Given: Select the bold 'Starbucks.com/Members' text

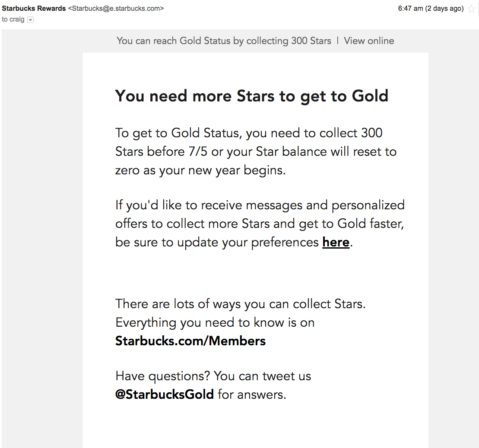Looking at the screenshot, I should tap(190, 341).
